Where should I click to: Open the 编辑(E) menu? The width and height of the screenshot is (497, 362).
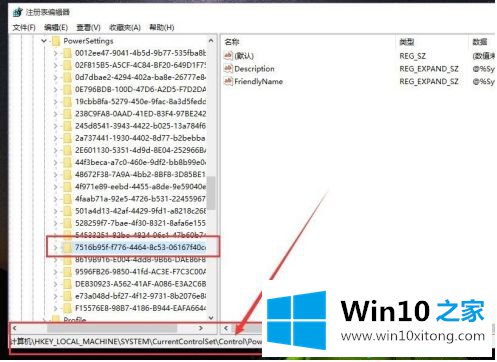point(56,27)
